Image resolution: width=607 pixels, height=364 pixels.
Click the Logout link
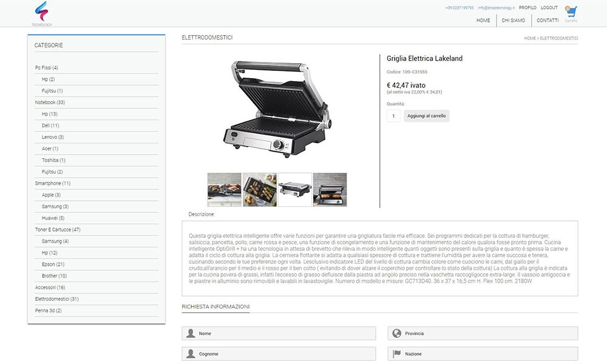pyautogui.click(x=549, y=8)
